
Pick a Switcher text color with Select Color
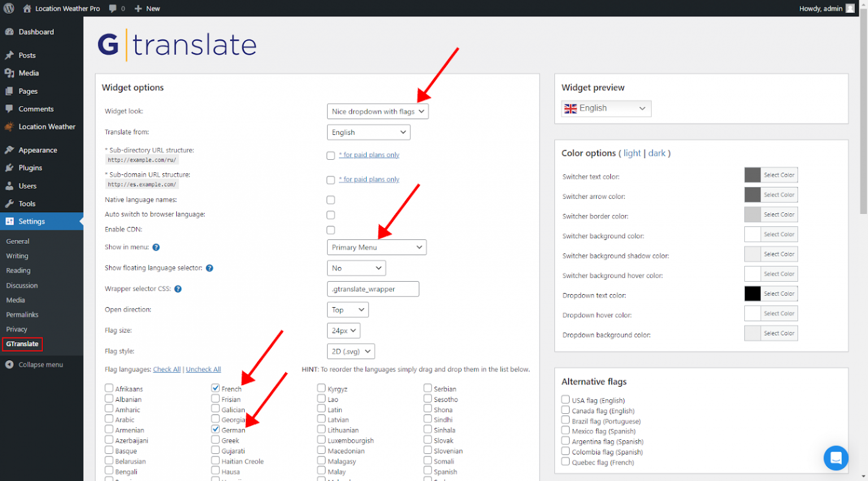tap(779, 175)
